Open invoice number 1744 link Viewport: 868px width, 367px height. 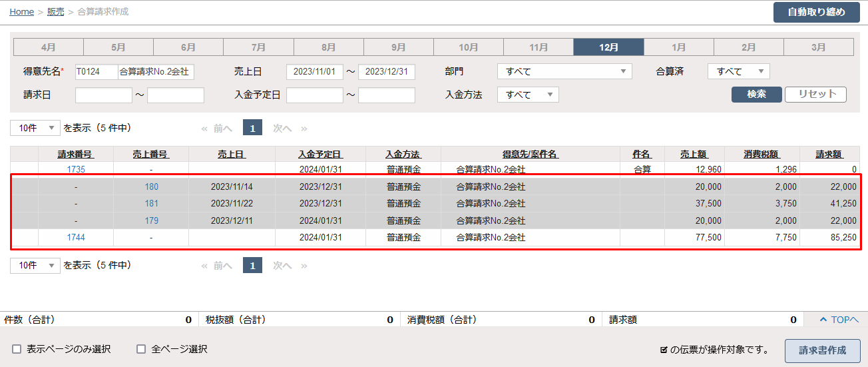pos(76,237)
